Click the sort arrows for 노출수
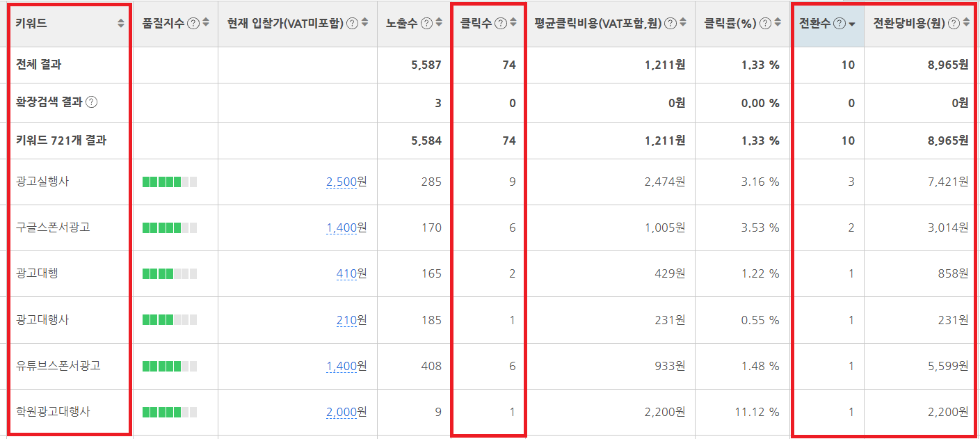The image size is (980, 439). pyautogui.click(x=440, y=23)
